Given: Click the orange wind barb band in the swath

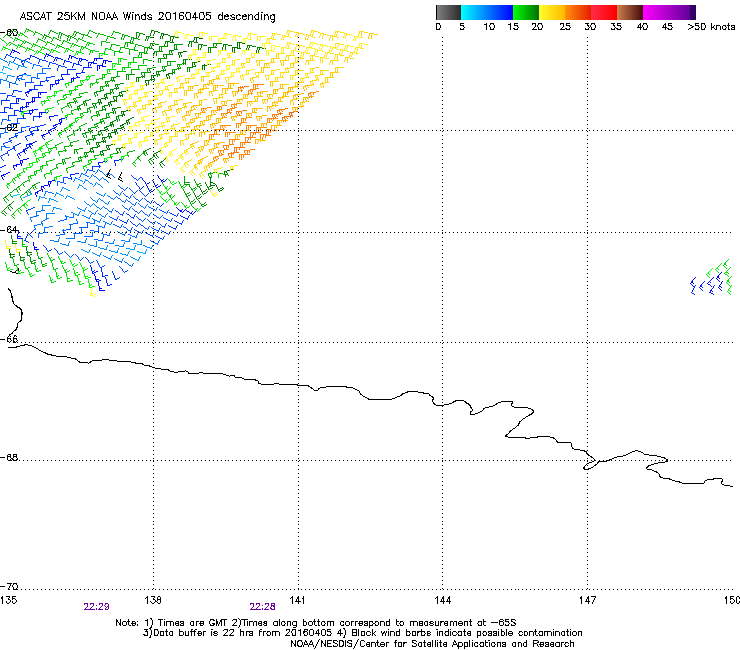Looking at the screenshot, I should pos(255,123).
